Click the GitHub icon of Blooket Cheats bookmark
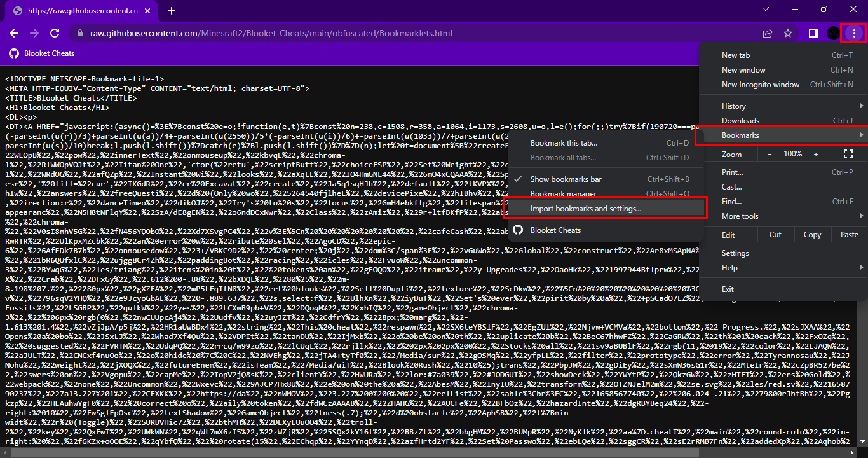868x458 pixels. (x=13, y=53)
